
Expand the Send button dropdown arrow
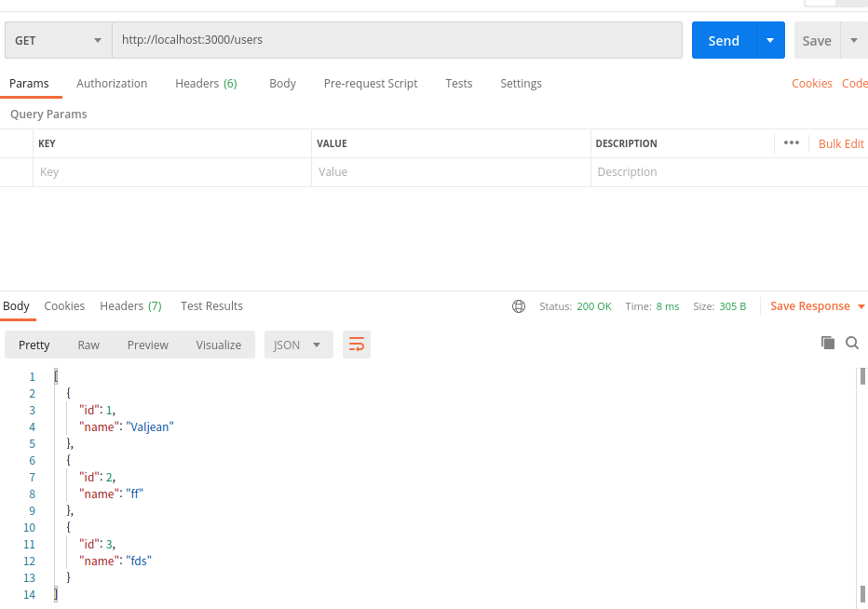pos(770,40)
